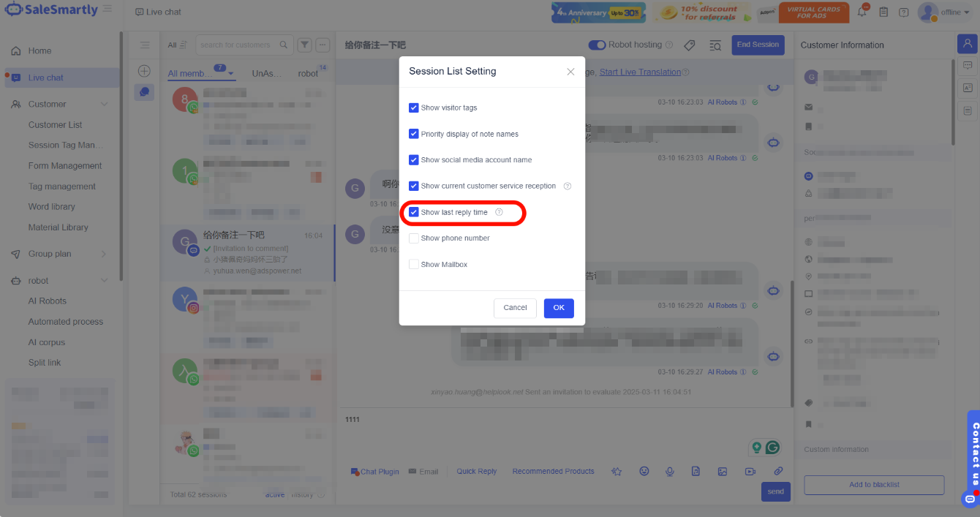The image size is (980, 517).
Task: Open Chat Plugin option
Action: [375, 472]
